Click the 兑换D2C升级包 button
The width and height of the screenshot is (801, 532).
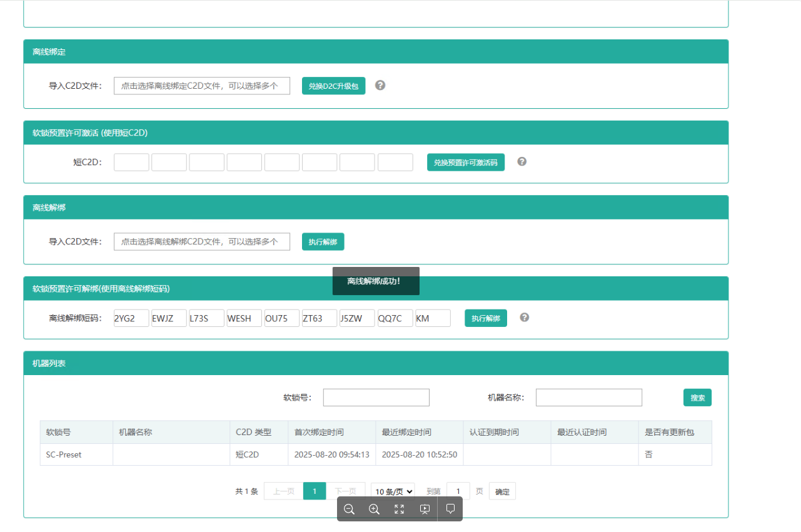pyautogui.click(x=333, y=86)
